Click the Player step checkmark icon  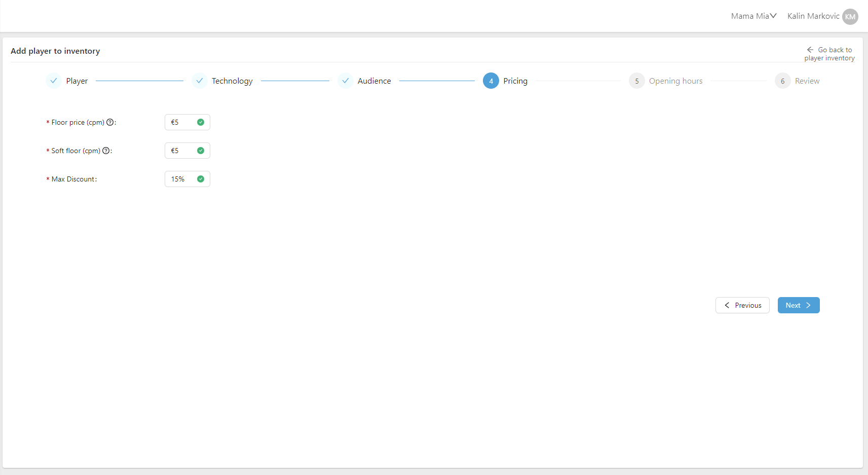54,81
